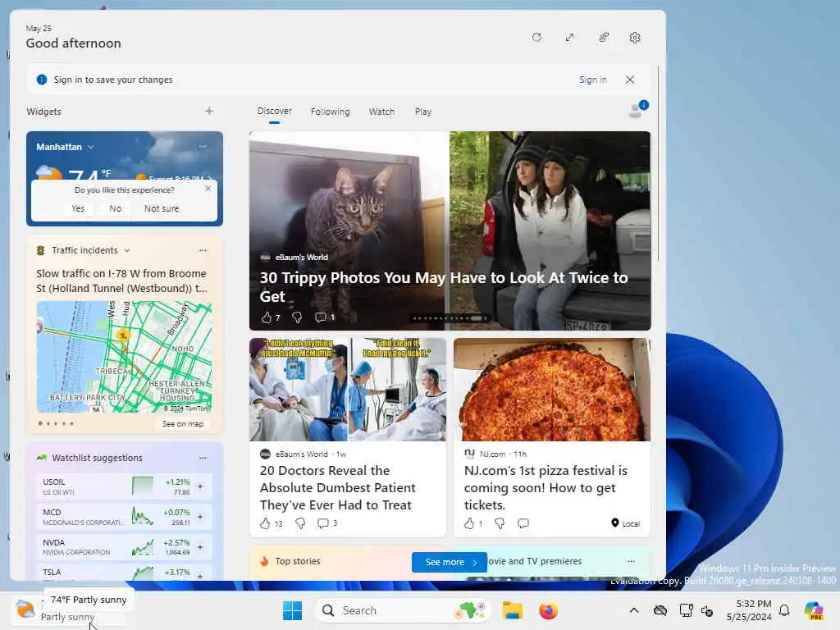Screen dimensions: 840x630
Task: Dismiss the sign in banner
Action: (630, 80)
